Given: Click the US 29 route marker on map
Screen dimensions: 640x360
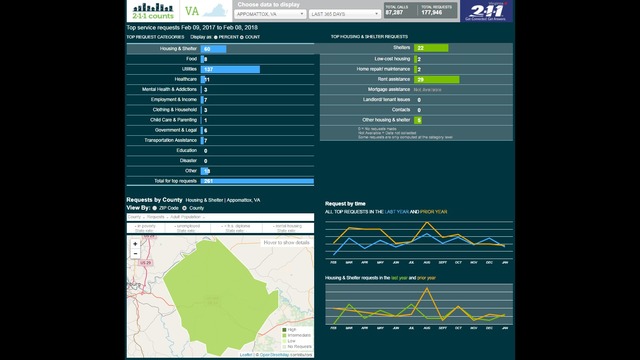Looking at the screenshot, I should pos(146,263).
